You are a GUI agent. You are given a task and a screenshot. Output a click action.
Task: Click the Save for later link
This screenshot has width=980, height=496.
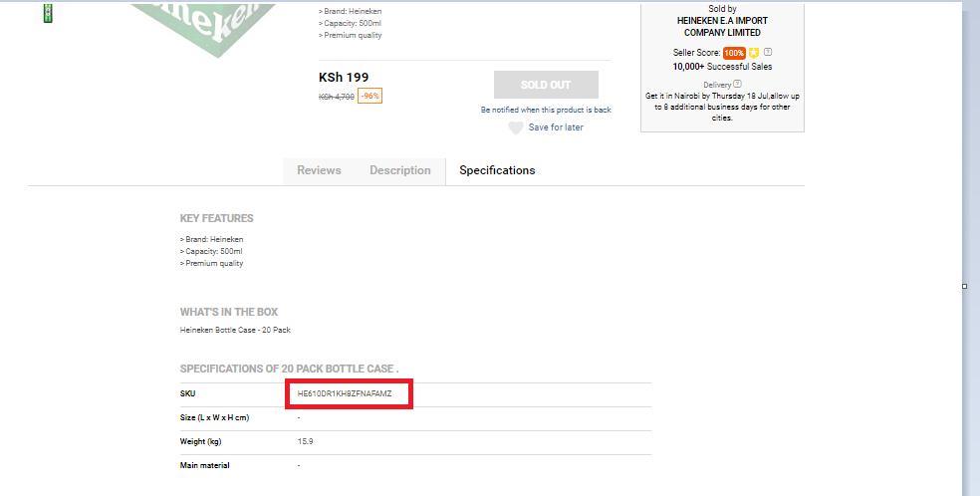click(x=556, y=127)
